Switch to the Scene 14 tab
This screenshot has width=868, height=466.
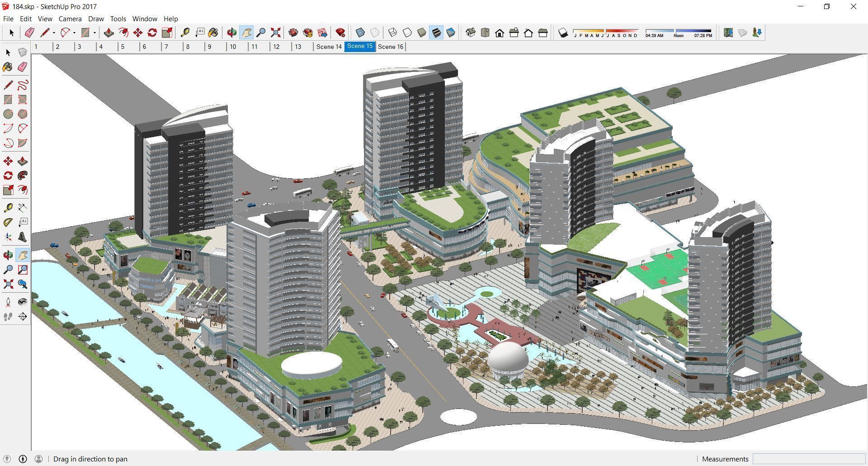[x=329, y=47]
